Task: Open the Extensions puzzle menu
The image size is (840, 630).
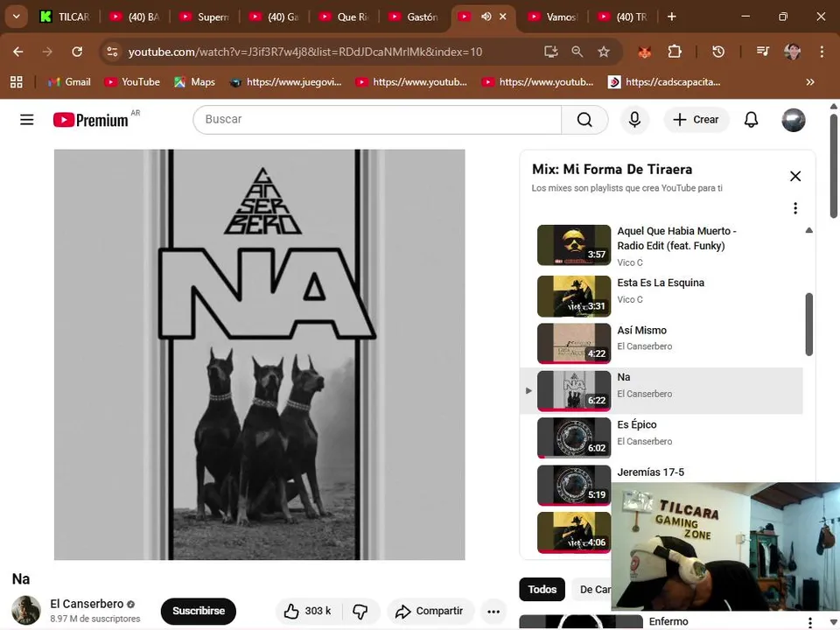Action: click(675, 52)
